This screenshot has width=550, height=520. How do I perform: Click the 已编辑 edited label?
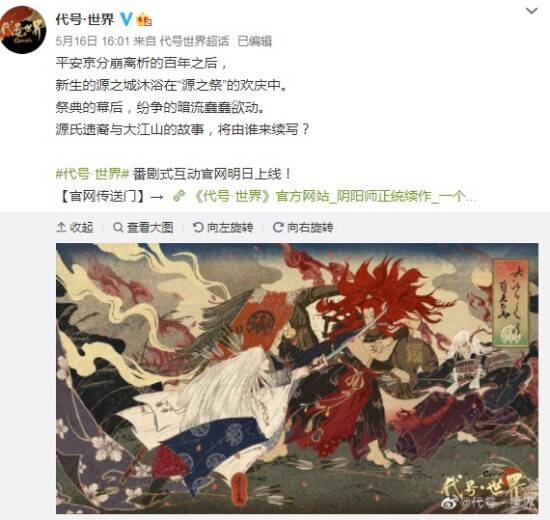[254, 41]
